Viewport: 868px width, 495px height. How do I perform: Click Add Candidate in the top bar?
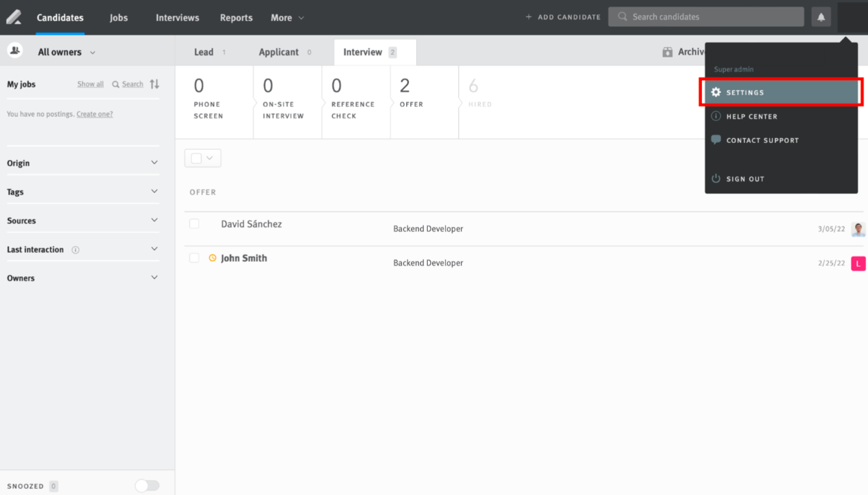pos(562,16)
